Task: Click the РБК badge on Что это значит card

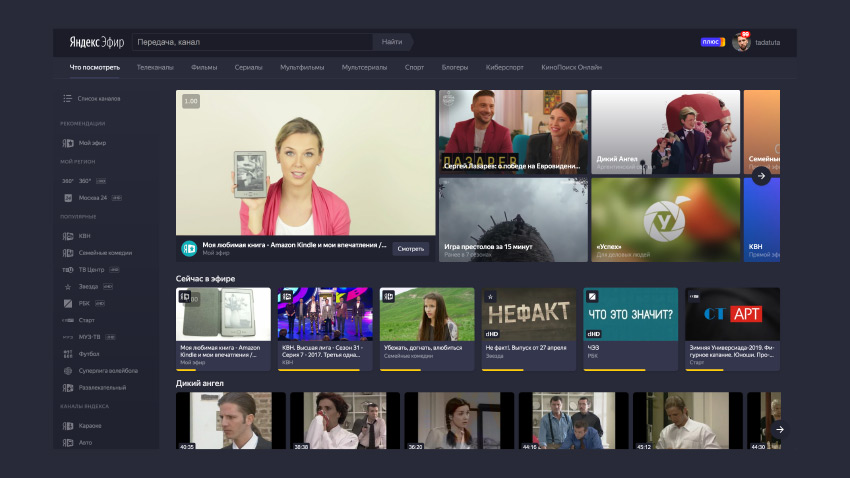Action: 593,296
